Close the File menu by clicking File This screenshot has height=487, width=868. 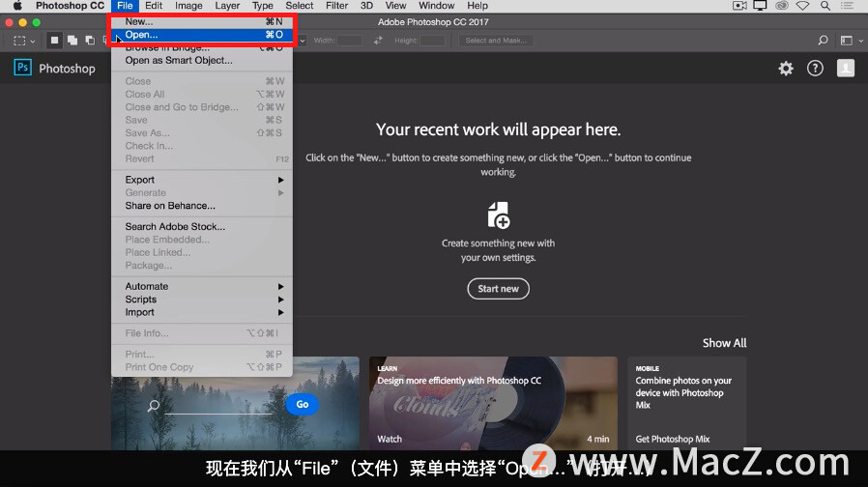(125, 6)
